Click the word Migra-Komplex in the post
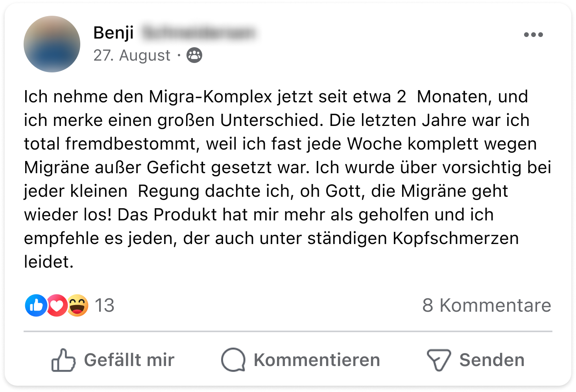 [x=210, y=97]
